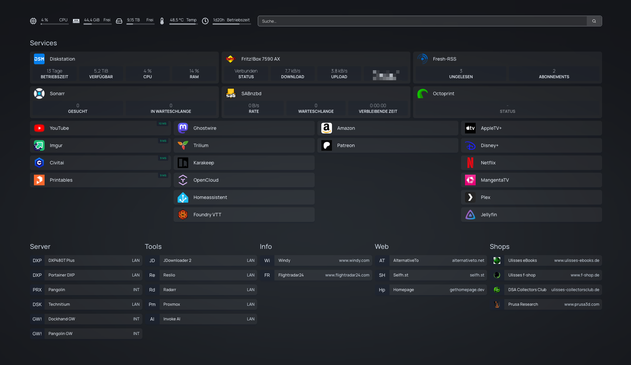This screenshot has width=631, height=365.
Task: Click the Disney+ icon
Action: (x=470, y=145)
